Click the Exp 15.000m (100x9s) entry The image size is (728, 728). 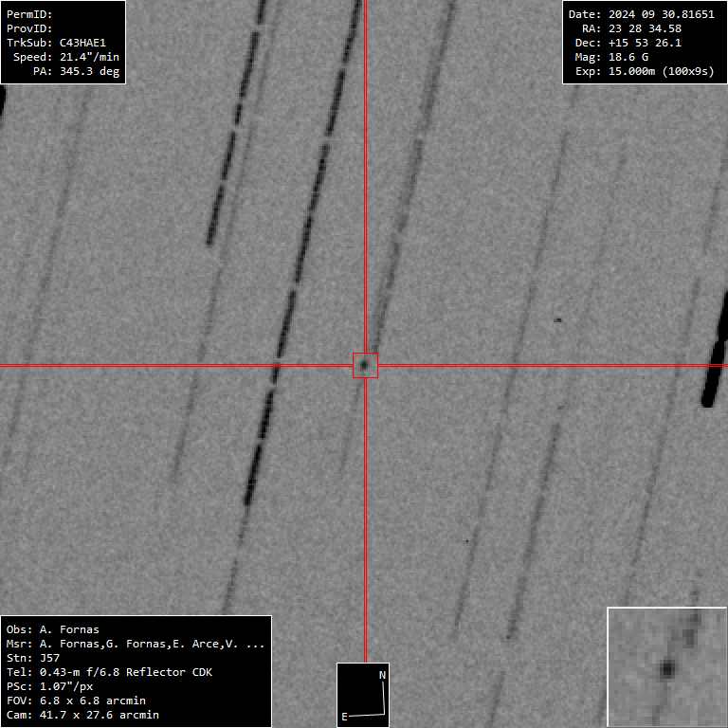tap(645, 71)
